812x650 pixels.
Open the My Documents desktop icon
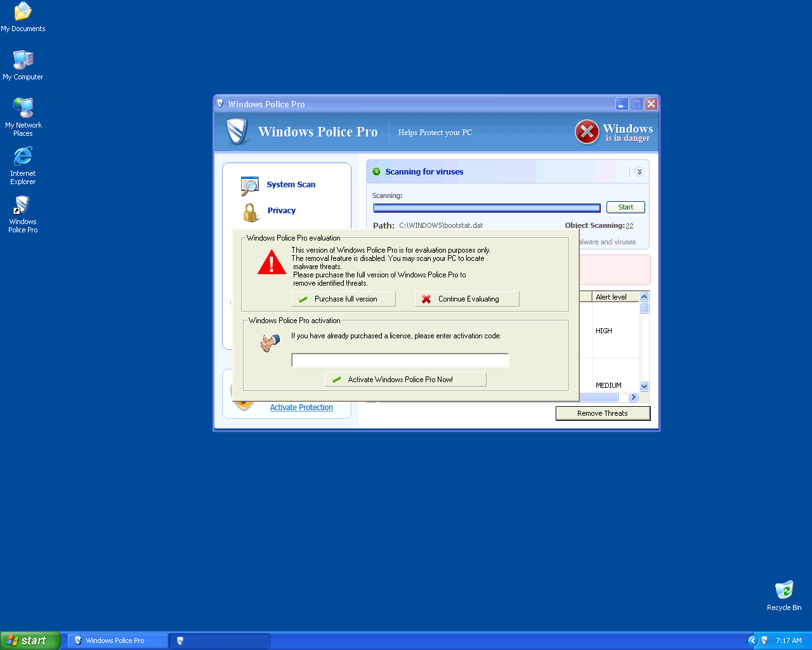[23, 12]
